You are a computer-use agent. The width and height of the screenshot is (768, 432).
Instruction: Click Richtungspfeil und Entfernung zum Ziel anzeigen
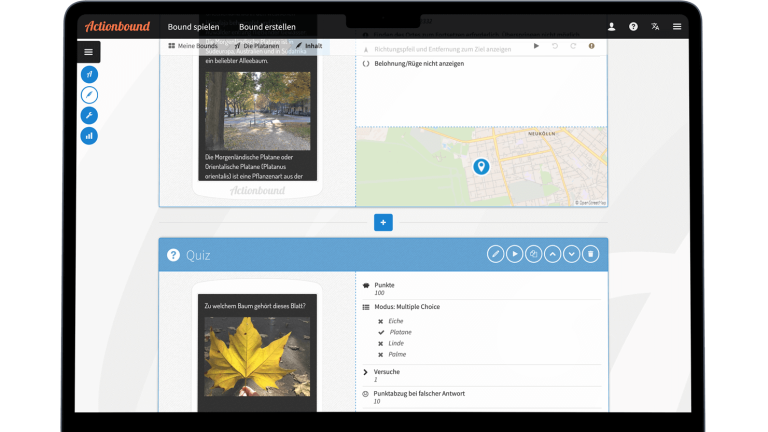click(x=443, y=49)
